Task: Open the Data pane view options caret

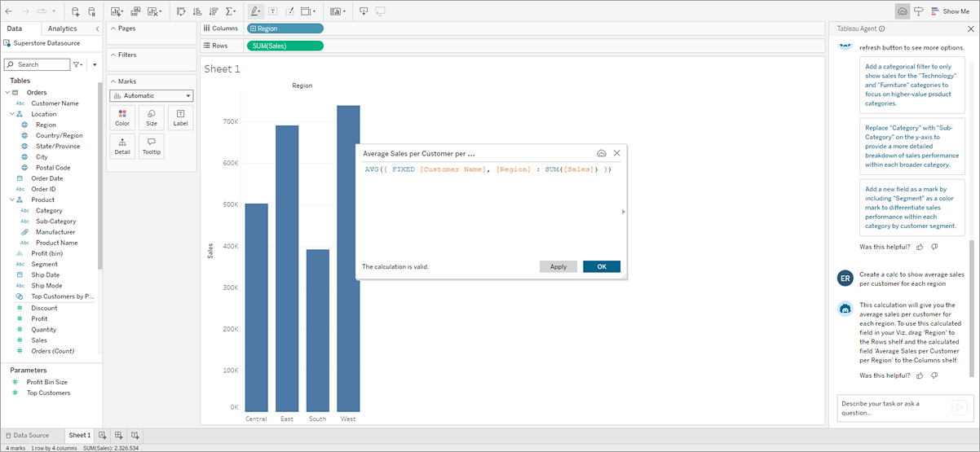Action: [95, 64]
